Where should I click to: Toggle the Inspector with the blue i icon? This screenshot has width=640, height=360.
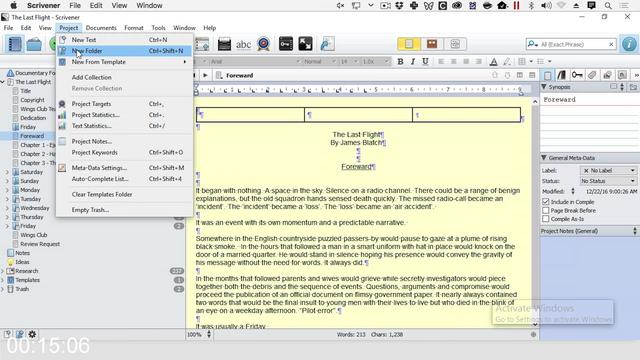(x=629, y=44)
